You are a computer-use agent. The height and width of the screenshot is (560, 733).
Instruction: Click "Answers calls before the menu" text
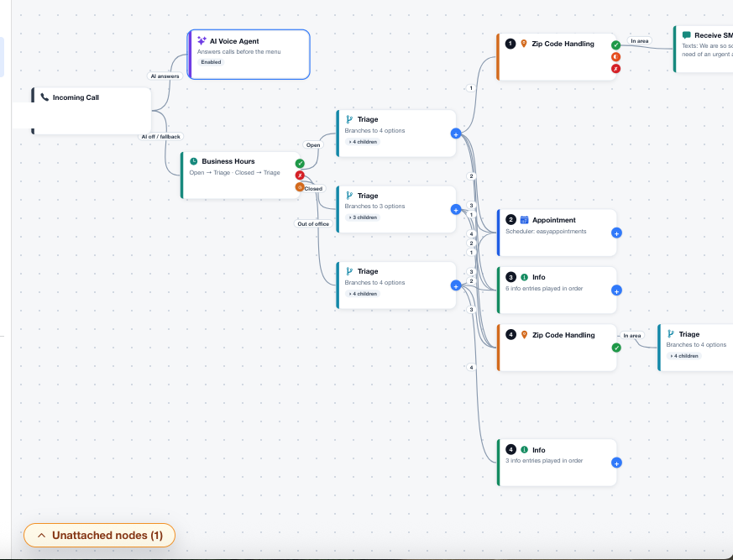[x=239, y=51]
